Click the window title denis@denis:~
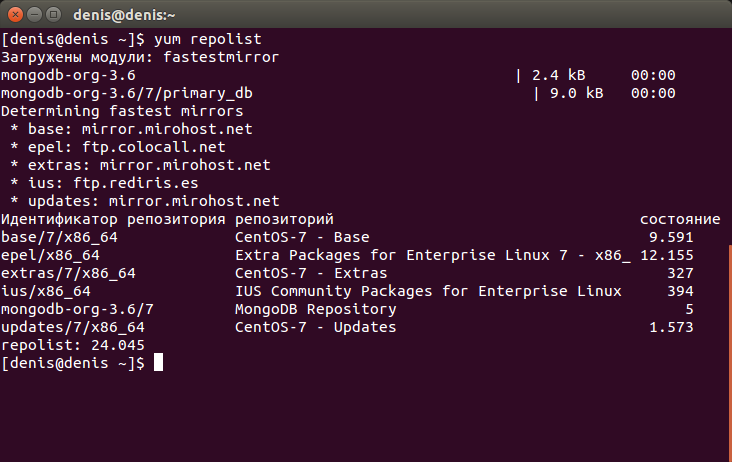 [x=124, y=15]
